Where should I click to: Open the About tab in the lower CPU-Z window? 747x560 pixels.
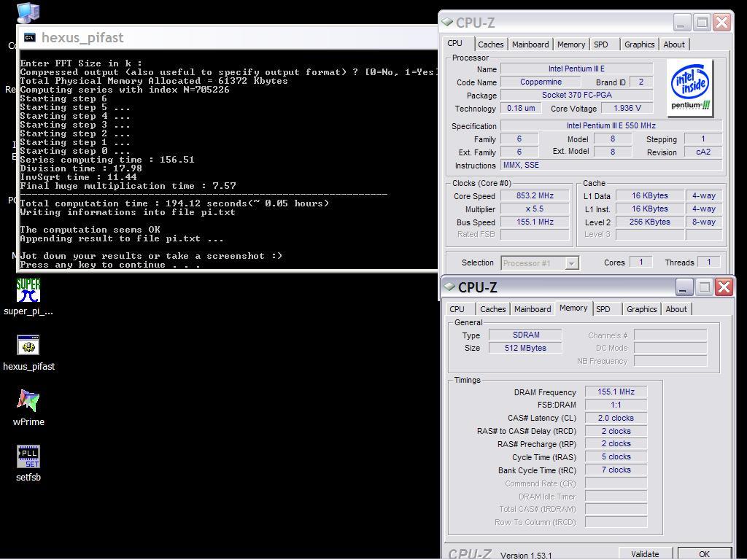pyautogui.click(x=676, y=309)
